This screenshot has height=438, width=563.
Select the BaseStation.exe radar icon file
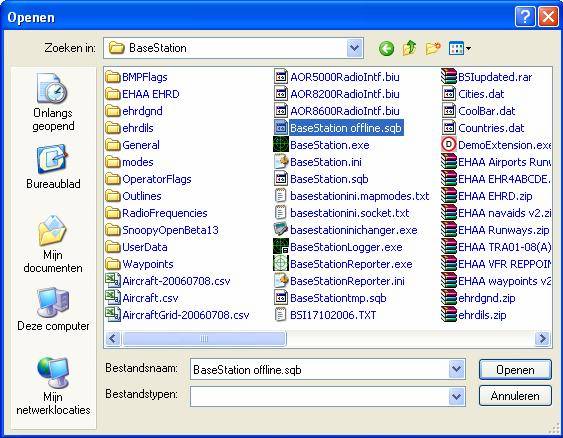tap(281, 145)
